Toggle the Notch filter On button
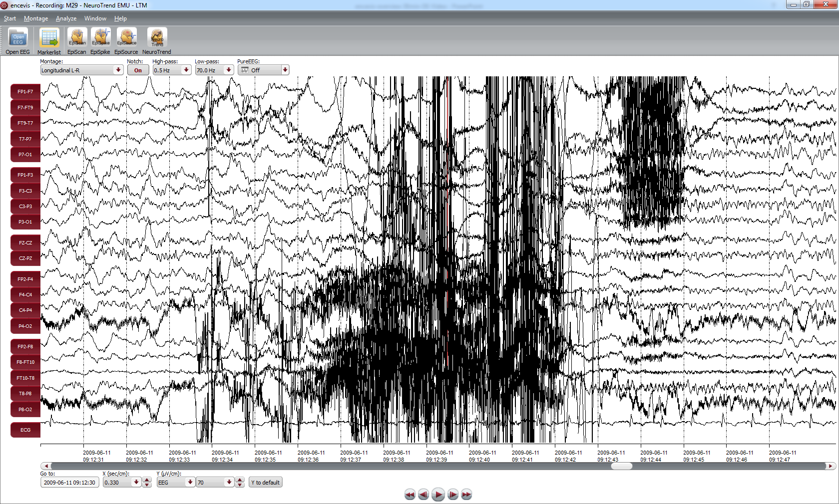This screenshot has width=839, height=504. (138, 70)
